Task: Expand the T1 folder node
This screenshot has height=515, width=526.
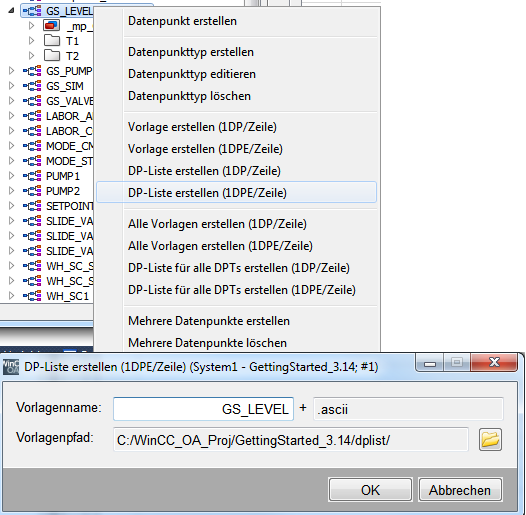Action: click(x=32, y=41)
